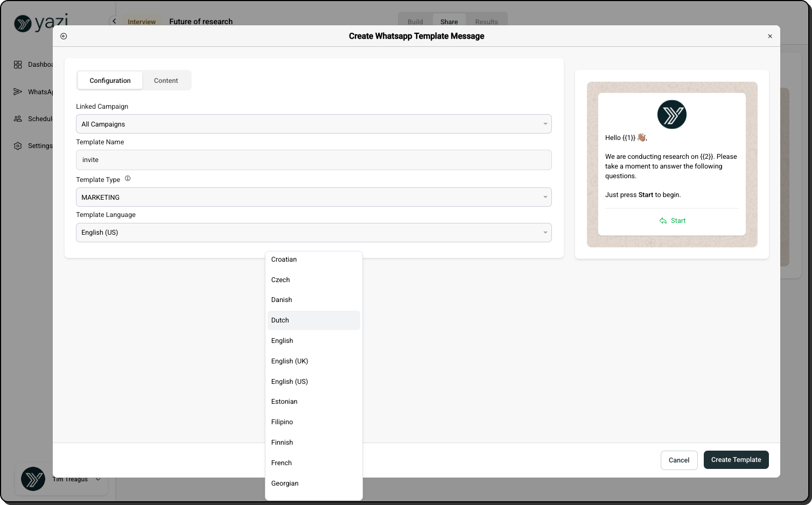Open the Settings gear icon in sidebar
The image size is (812, 505).
pos(18,146)
